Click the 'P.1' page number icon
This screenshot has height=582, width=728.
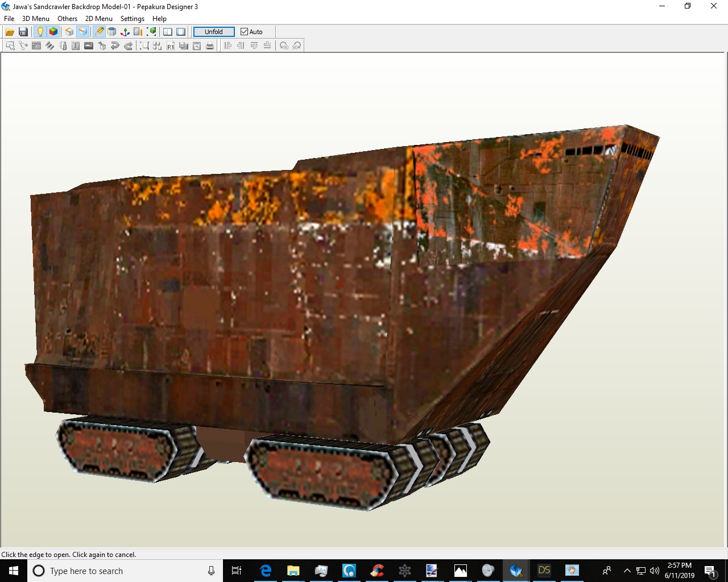pos(171,45)
